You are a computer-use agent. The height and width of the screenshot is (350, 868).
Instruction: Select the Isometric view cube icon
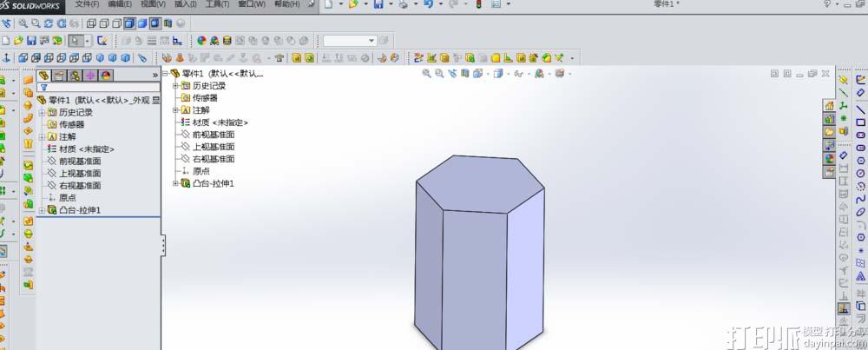click(100, 57)
